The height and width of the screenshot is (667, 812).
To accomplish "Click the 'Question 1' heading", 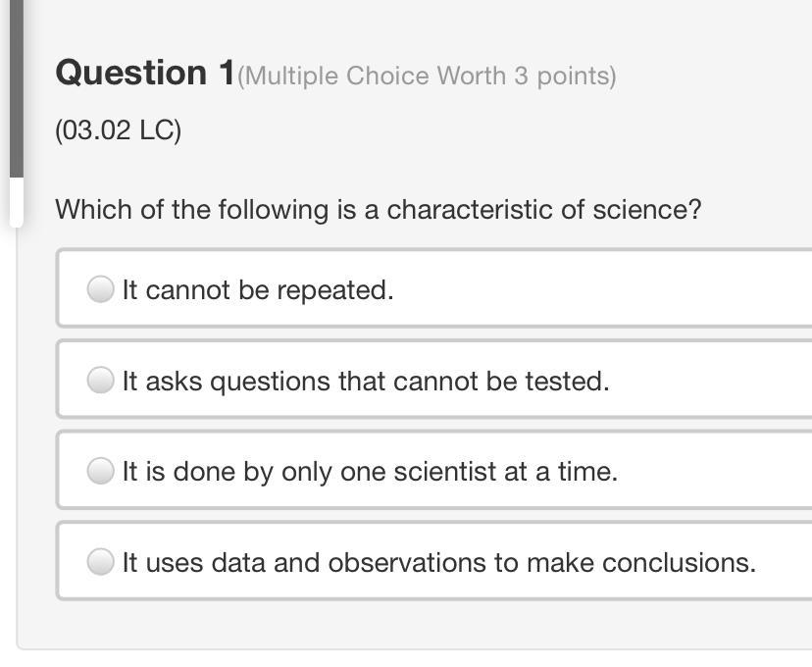I will (145, 74).
